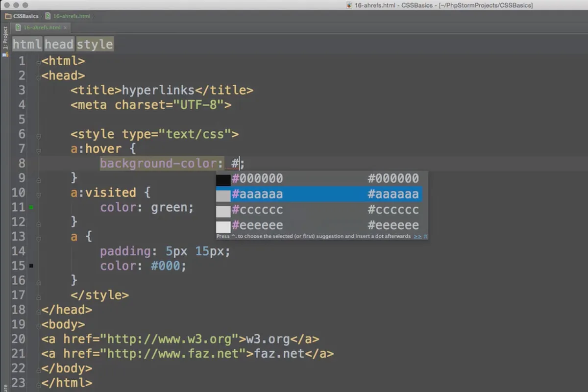Screen dimensions: 588x392
Task: Open the 1: Project tool window
Action: point(5,38)
